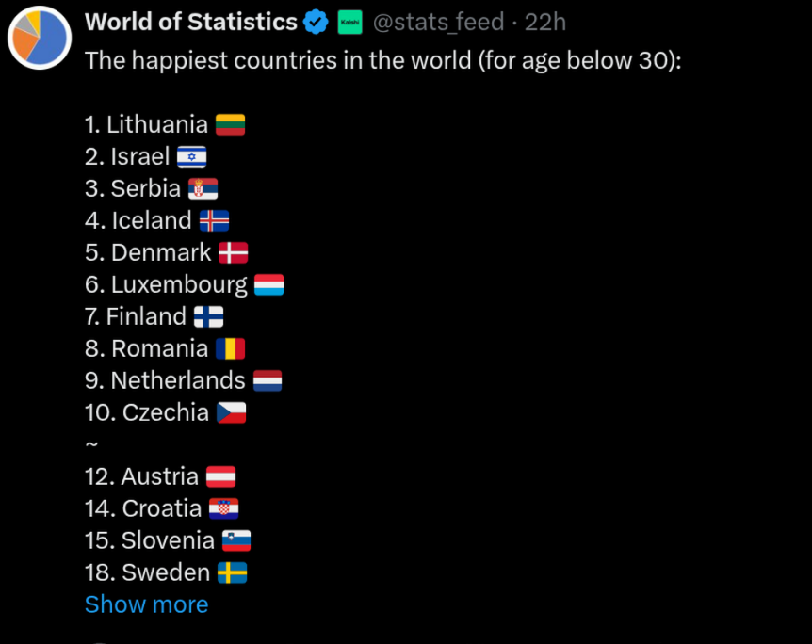Click the Serbia flag emoji
Screen dimensions: 812x644
tap(203, 189)
